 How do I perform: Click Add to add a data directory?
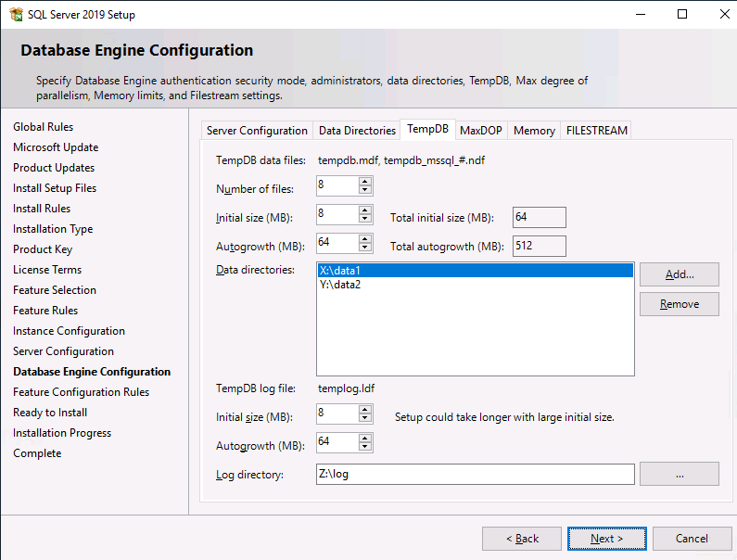tap(679, 274)
